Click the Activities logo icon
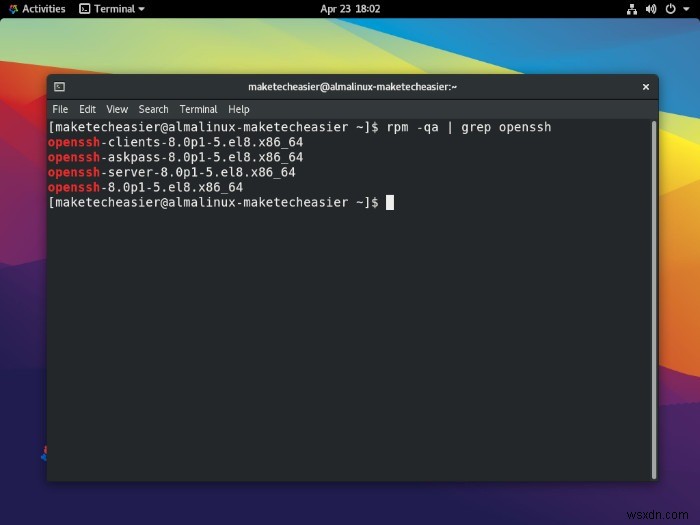The height and width of the screenshot is (525, 700). tap(13, 9)
